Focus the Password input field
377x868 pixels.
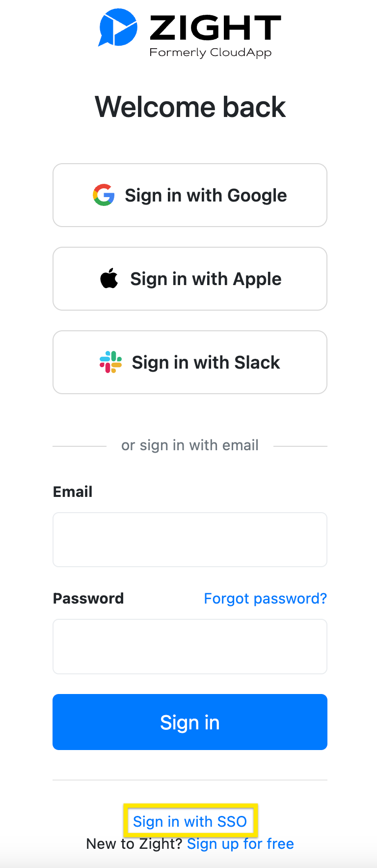[x=190, y=646]
